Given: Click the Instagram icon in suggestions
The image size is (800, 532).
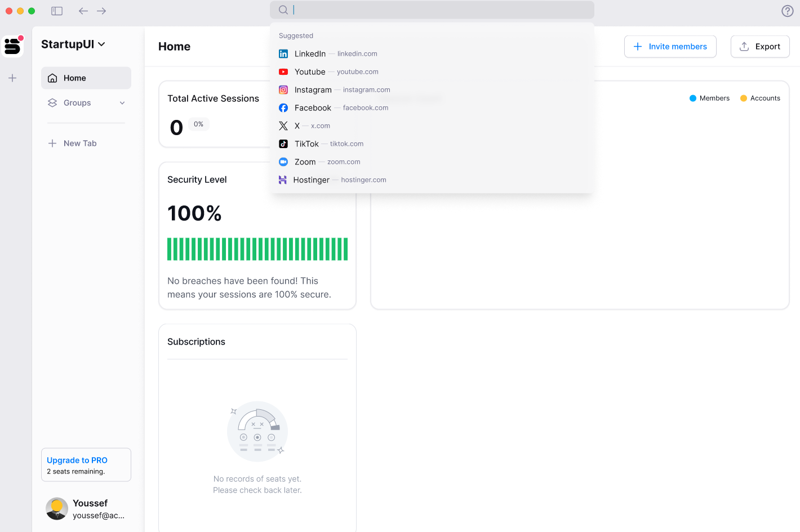Looking at the screenshot, I should (x=283, y=90).
